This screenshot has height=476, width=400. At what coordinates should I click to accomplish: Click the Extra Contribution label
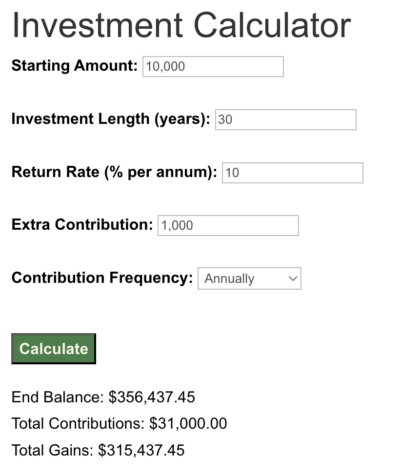[x=82, y=225]
